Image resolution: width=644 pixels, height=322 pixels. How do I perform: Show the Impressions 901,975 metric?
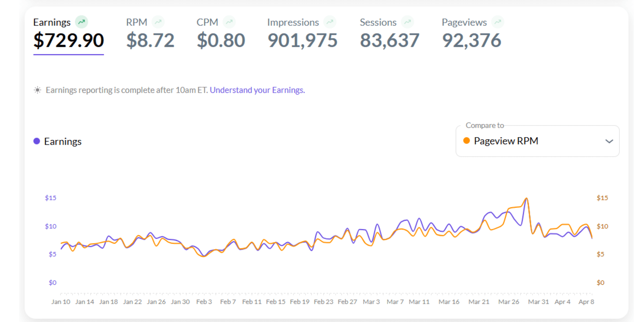302,40
